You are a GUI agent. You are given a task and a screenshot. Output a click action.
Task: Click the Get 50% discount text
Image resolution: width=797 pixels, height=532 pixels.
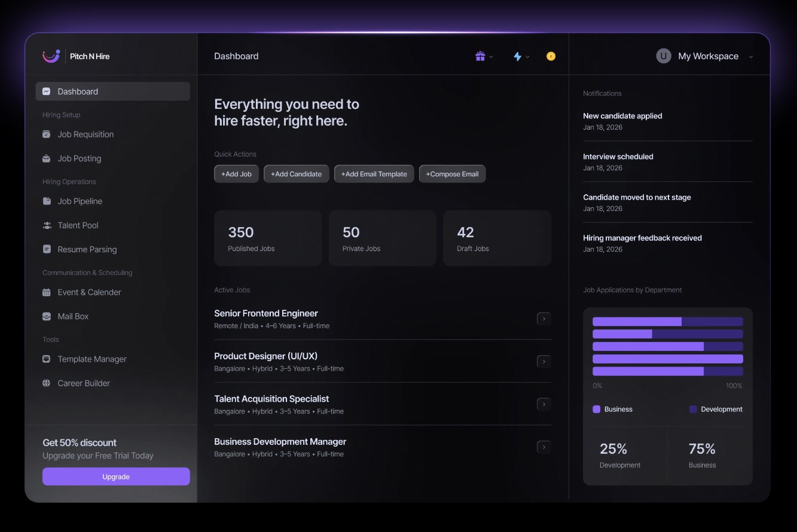tap(80, 443)
